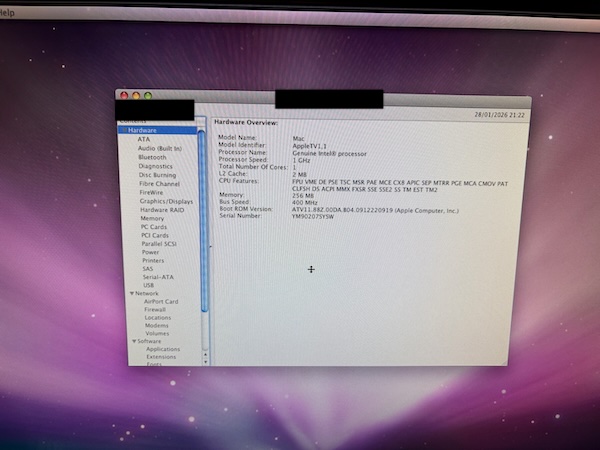
Task: Open Disc Burning information
Action: click(157, 175)
